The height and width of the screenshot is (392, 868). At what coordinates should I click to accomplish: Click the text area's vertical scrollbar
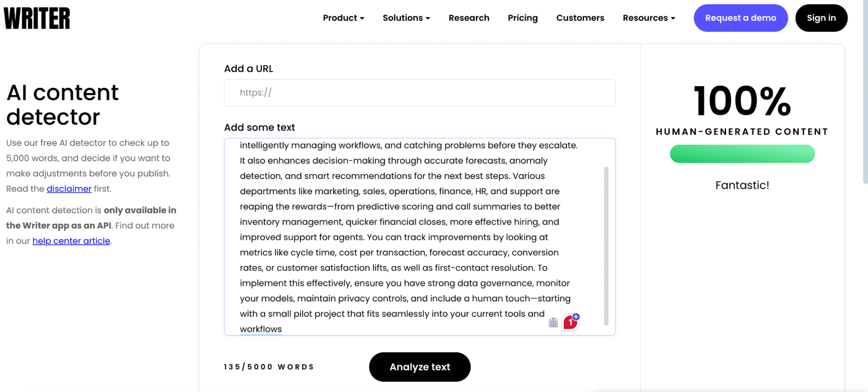tap(606, 246)
